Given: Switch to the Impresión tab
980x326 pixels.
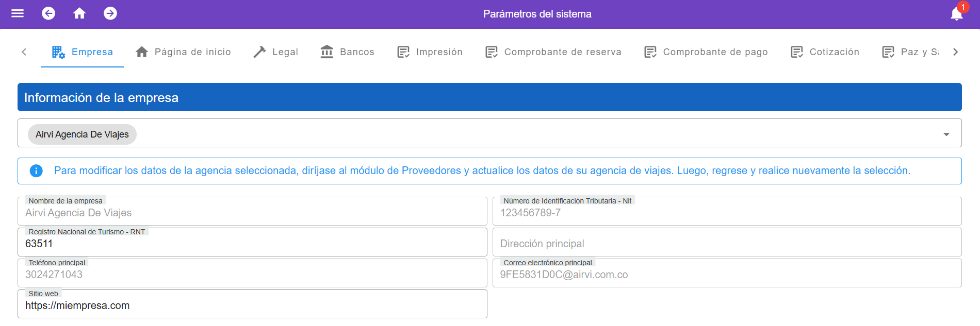Looking at the screenshot, I should 430,52.
